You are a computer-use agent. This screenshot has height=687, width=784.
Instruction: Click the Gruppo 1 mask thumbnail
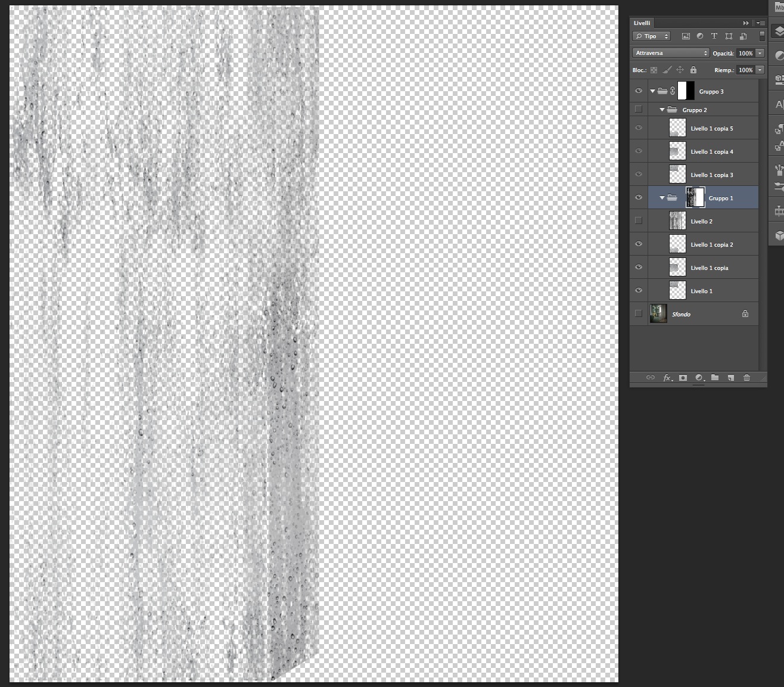click(696, 198)
